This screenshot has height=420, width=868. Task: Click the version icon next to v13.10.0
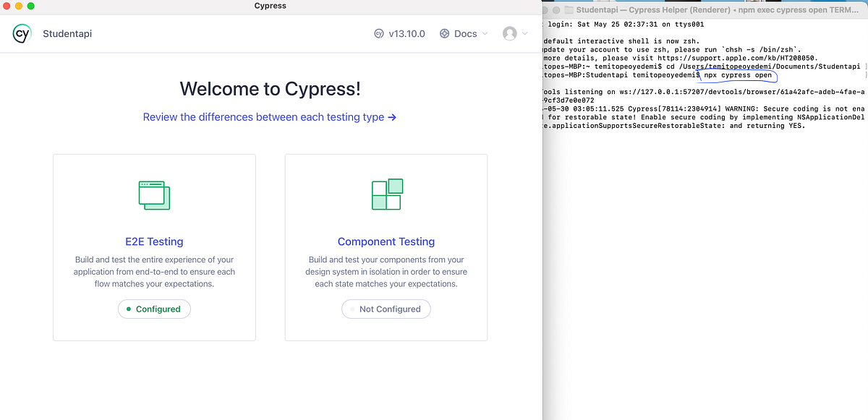(378, 33)
